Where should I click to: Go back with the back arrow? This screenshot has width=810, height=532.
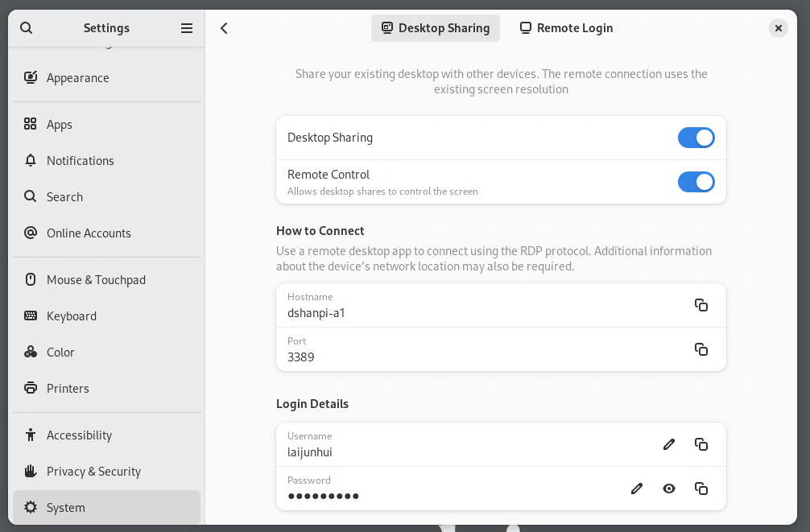225,28
